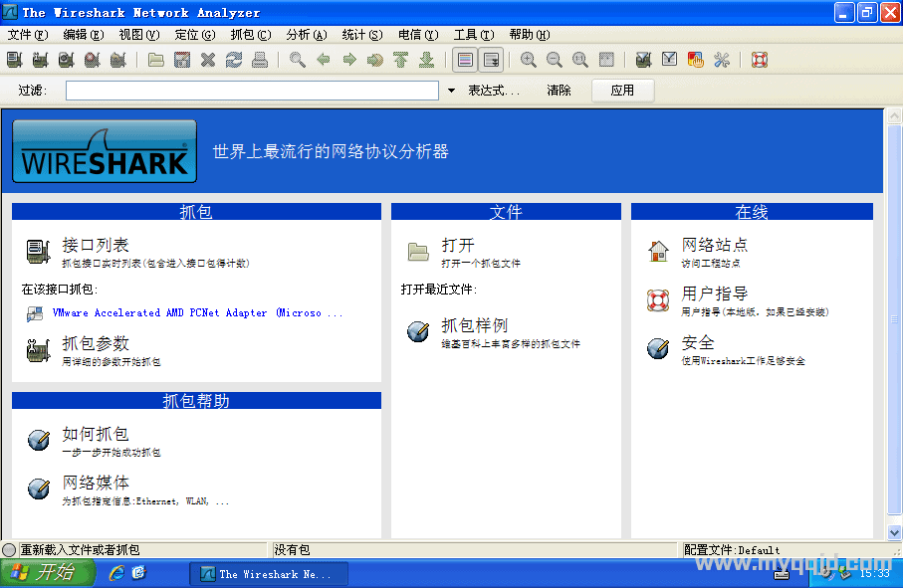Click the scrollbar up arrow
Screen dimensions: 903x588
(x=894, y=116)
